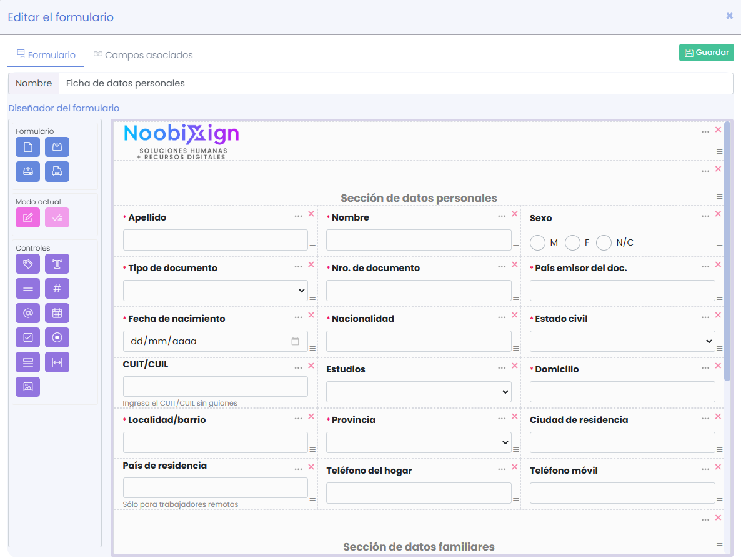The height and width of the screenshot is (560, 741).
Task: Choose the F option for Sexo
Action: tap(572, 242)
